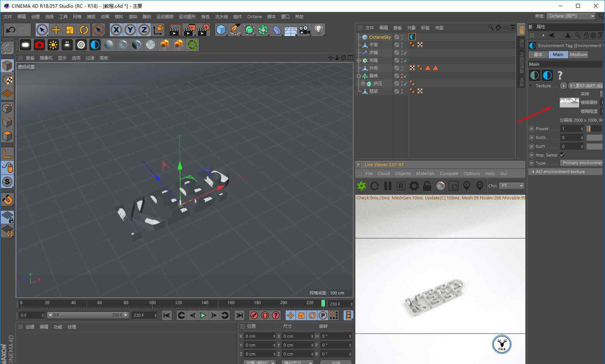Select the Move tool
605x364 pixels.
(56, 30)
